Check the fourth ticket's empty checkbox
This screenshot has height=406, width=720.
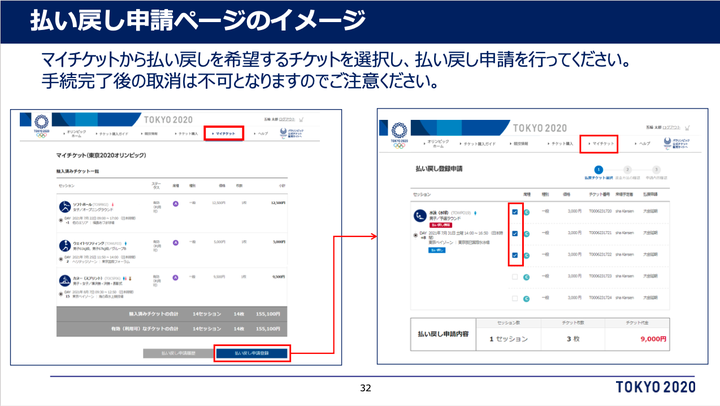pyautogui.click(x=515, y=276)
